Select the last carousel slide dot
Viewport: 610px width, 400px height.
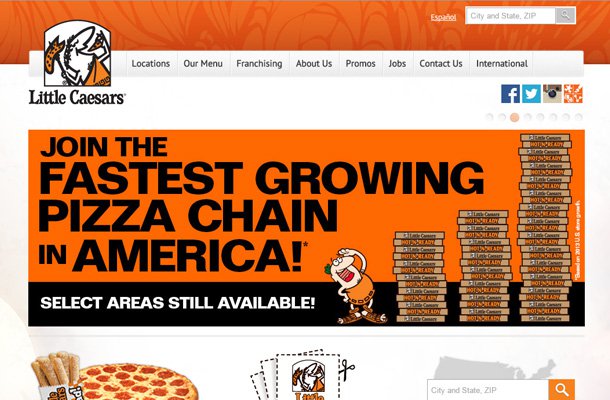coord(578,117)
